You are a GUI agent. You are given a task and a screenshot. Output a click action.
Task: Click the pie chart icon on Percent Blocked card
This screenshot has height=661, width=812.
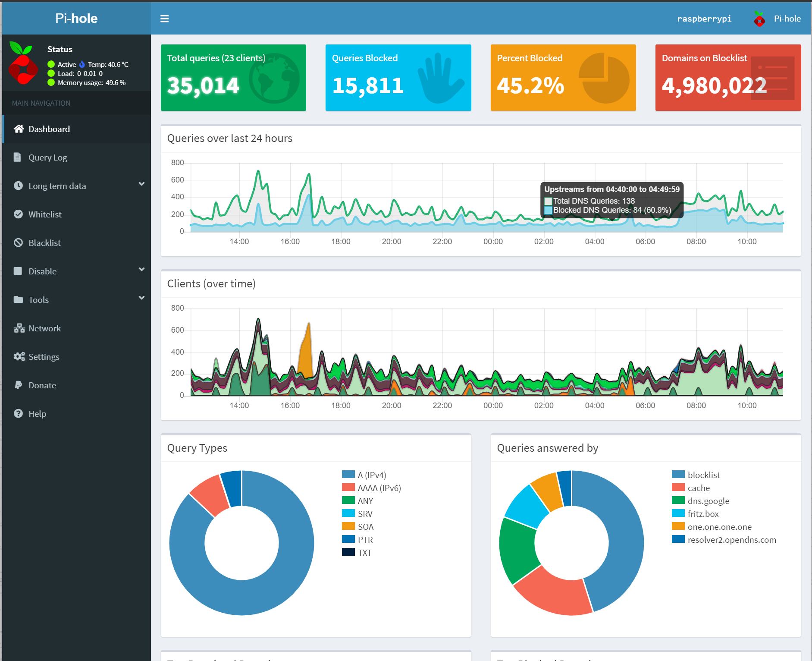click(x=604, y=78)
